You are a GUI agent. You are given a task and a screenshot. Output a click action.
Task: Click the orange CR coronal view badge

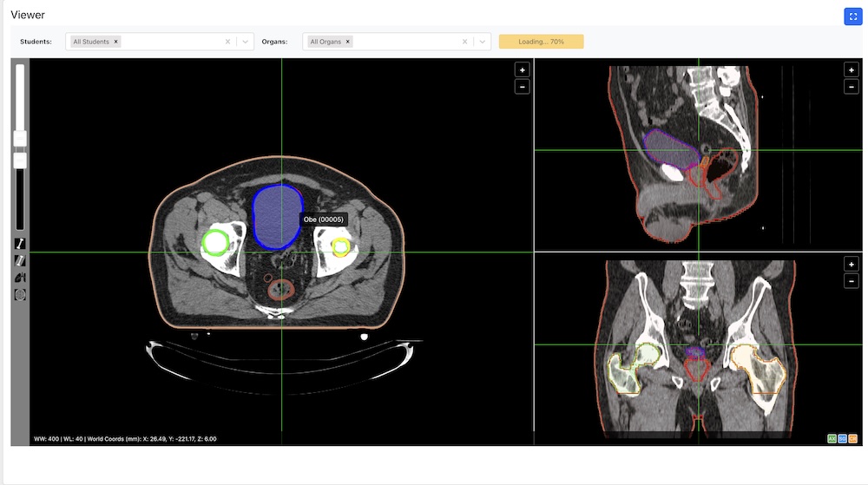point(852,438)
